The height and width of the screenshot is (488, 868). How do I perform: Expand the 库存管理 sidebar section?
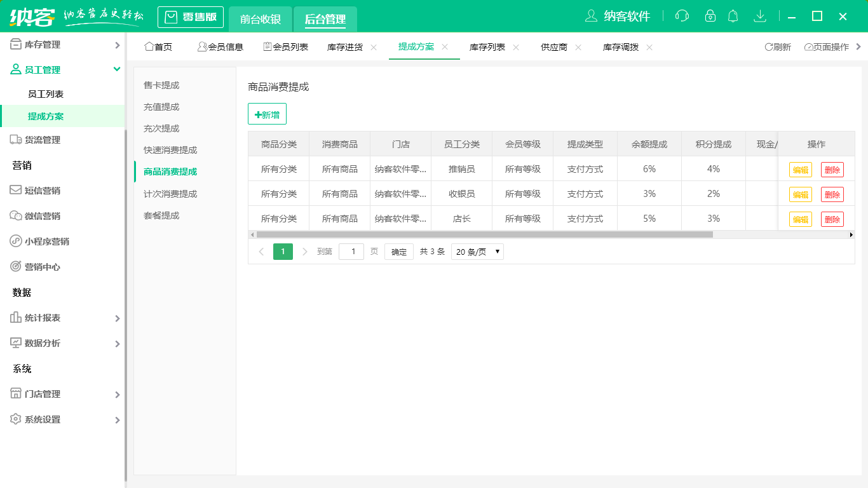(63, 44)
